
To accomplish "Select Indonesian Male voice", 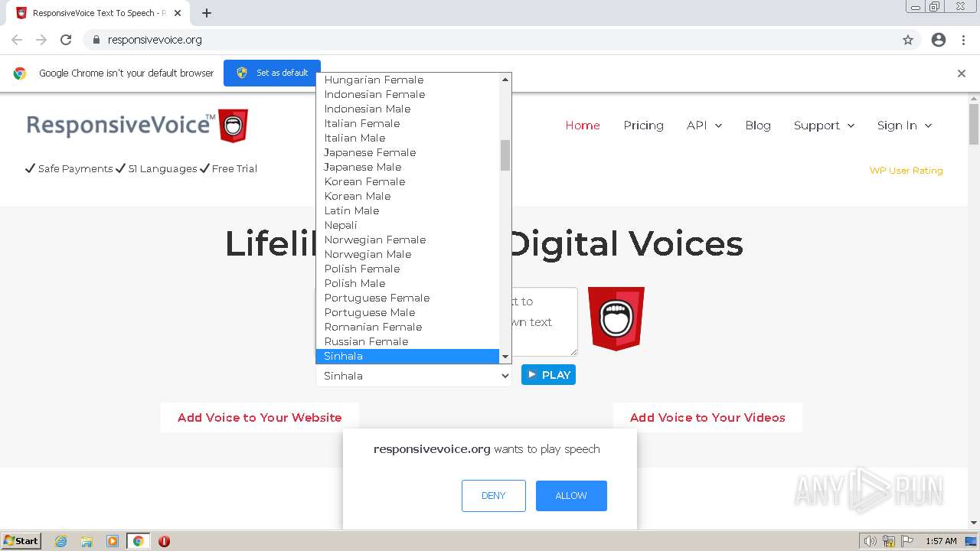I will tap(408, 109).
